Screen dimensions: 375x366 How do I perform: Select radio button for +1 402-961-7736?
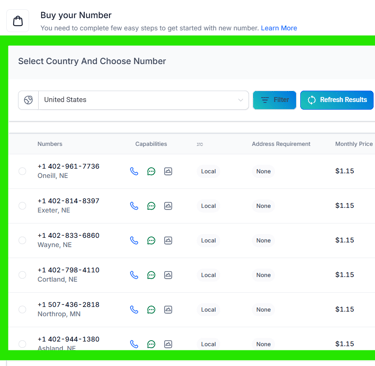click(x=22, y=171)
